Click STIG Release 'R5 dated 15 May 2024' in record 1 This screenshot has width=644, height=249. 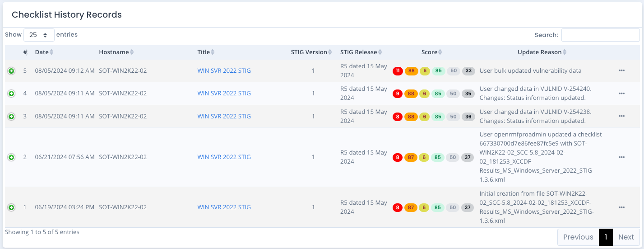(x=364, y=207)
